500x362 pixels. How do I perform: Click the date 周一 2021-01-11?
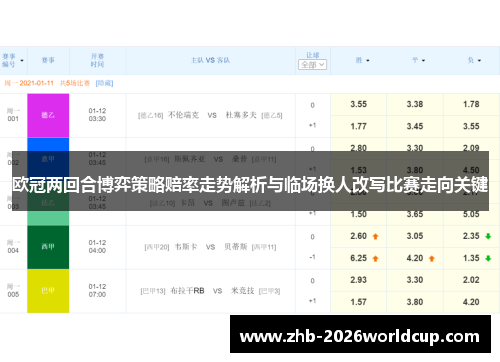click(x=29, y=83)
